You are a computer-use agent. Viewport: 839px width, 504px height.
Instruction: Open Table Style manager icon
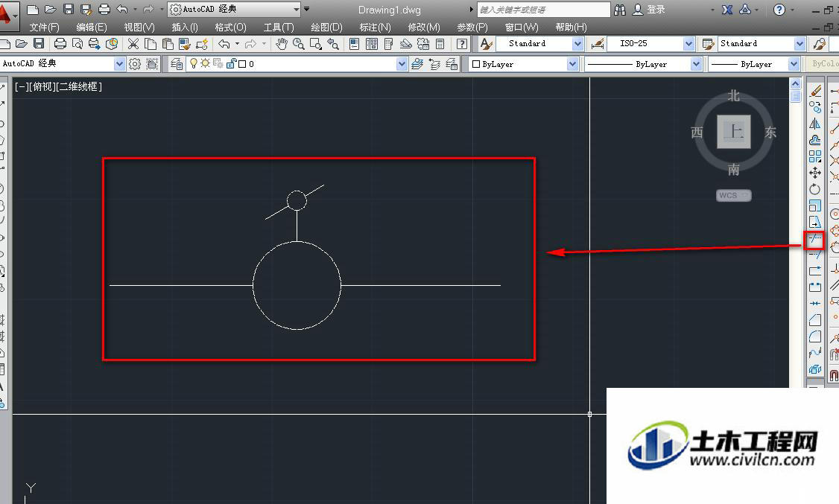(x=709, y=44)
